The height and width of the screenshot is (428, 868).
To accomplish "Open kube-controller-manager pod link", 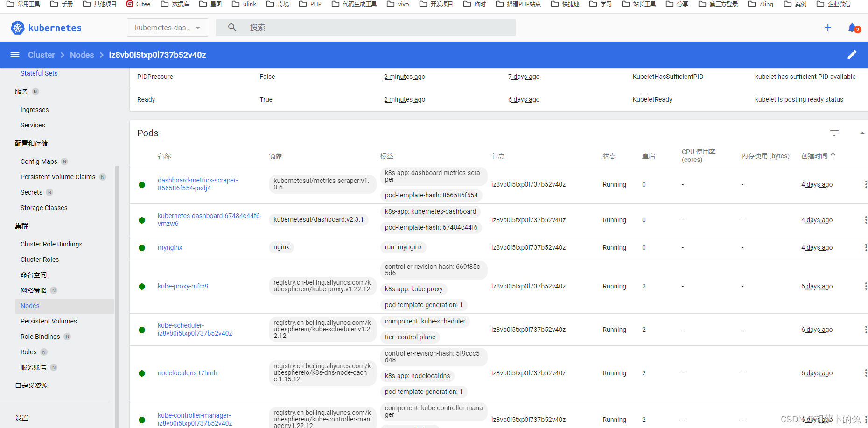I will tap(195, 420).
